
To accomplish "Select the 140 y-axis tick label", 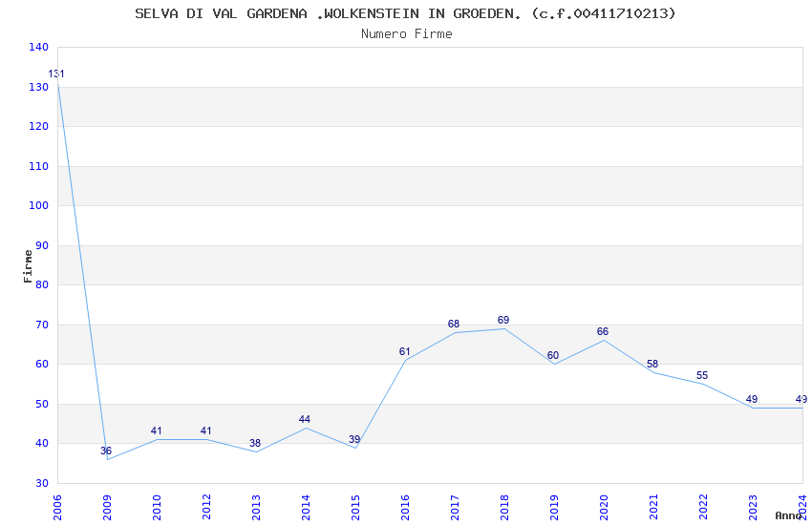I will (x=39, y=47).
